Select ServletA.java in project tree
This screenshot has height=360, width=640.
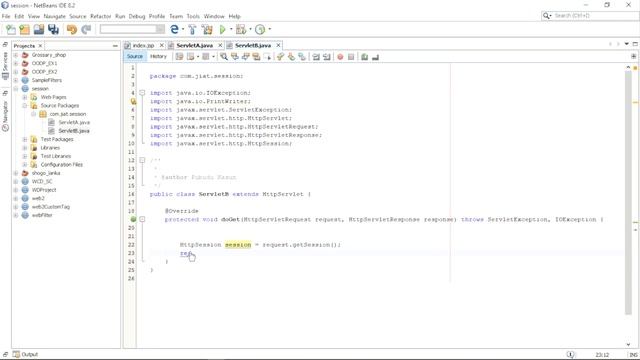point(74,122)
